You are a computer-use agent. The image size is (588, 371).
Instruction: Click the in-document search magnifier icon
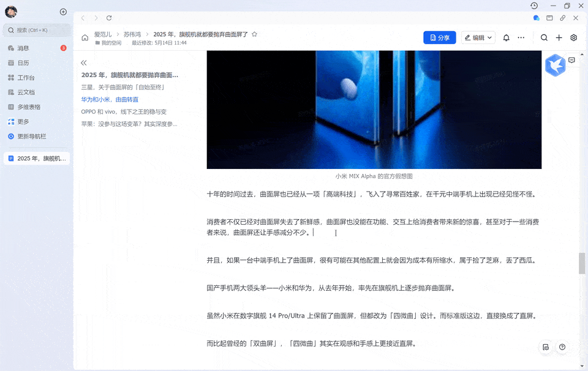[544, 37]
